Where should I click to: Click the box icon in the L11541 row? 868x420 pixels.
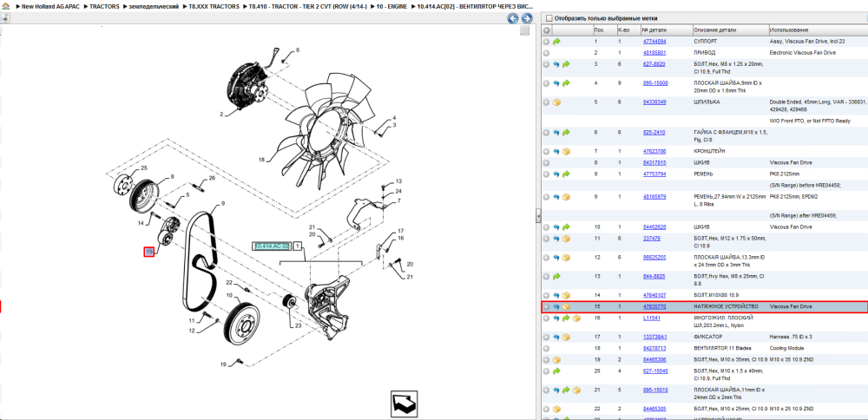(576, 318)
